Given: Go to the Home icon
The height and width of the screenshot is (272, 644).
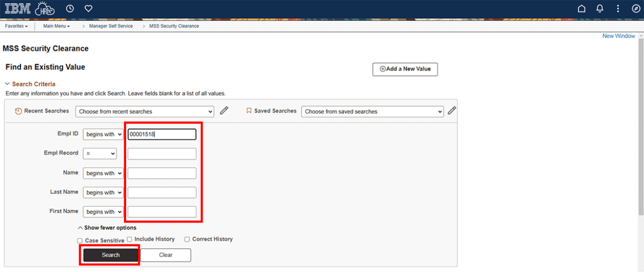Looking at the screenshot, I should pyautogui.click(x=581, y=8).
